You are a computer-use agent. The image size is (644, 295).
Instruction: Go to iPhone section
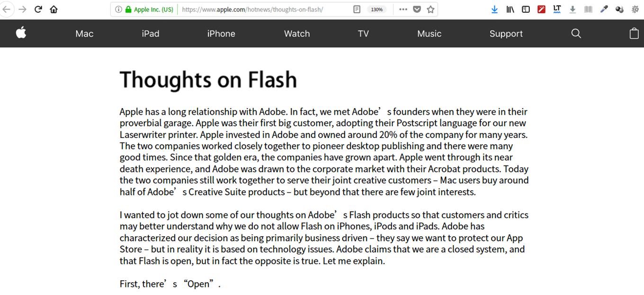click(x=221, y=34)
